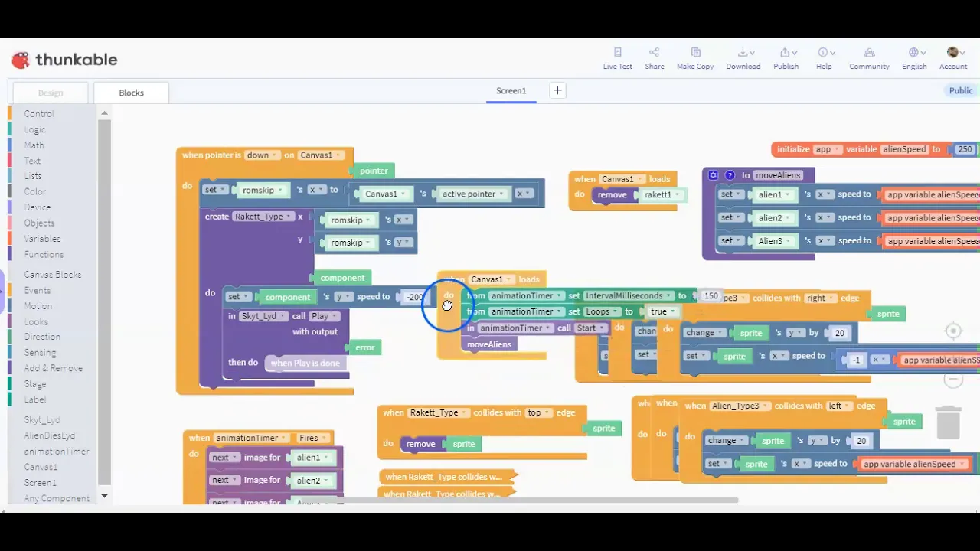This screenshot has width=980, height=551.
Task: Open the Math block category
Action: click(34, 145)
